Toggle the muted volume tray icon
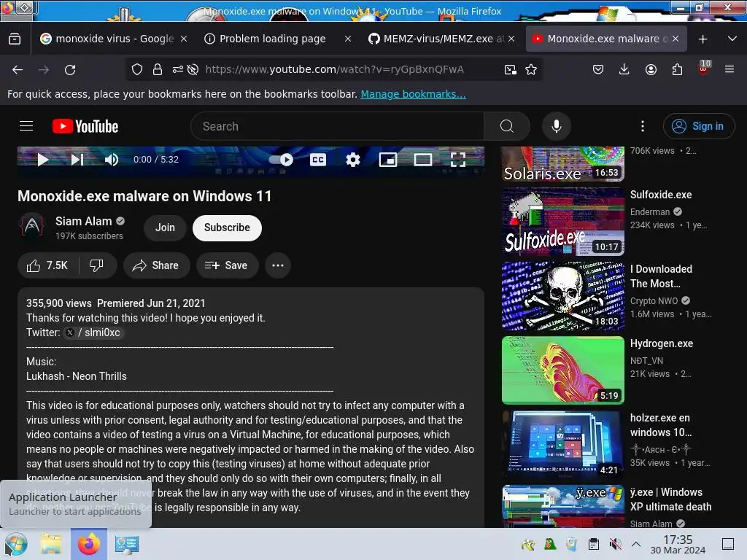The image size is (747, 560). click(615, 544)
